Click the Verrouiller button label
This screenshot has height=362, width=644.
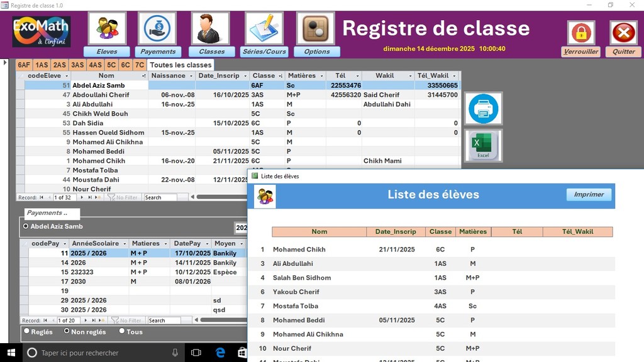[x=580, y=52]
